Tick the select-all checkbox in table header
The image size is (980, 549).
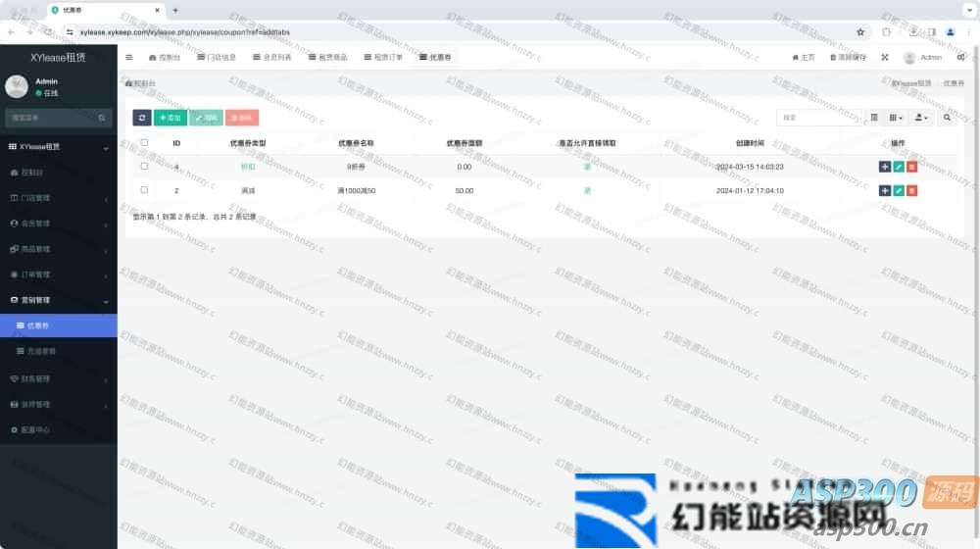(x=144, y=143)
